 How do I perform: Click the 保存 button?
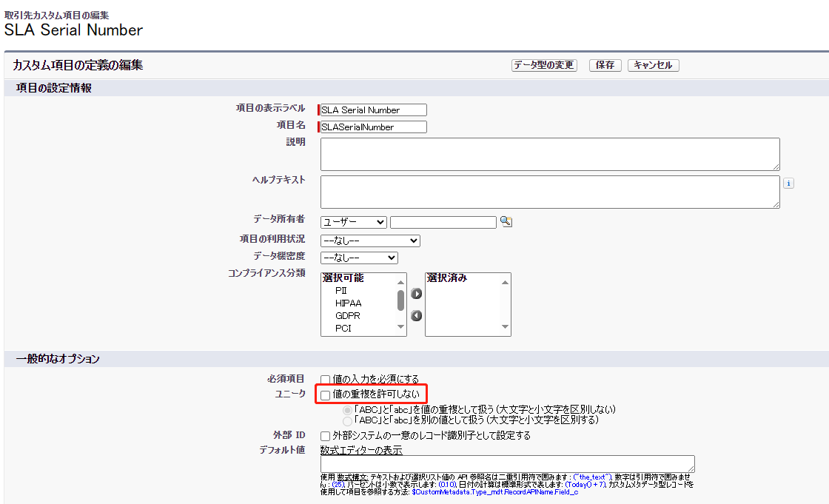point(605,65)
